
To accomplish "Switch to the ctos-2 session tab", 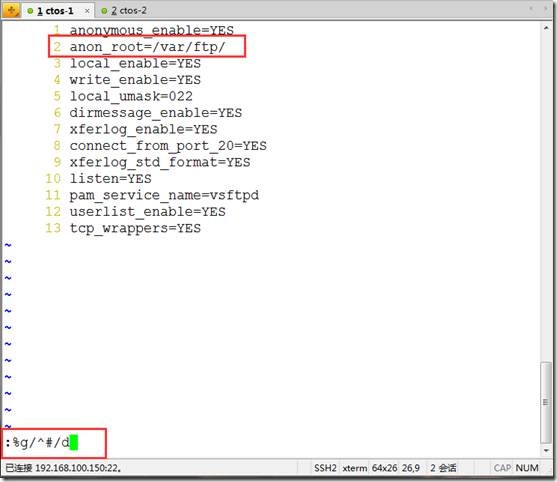I will coord(124,11).
